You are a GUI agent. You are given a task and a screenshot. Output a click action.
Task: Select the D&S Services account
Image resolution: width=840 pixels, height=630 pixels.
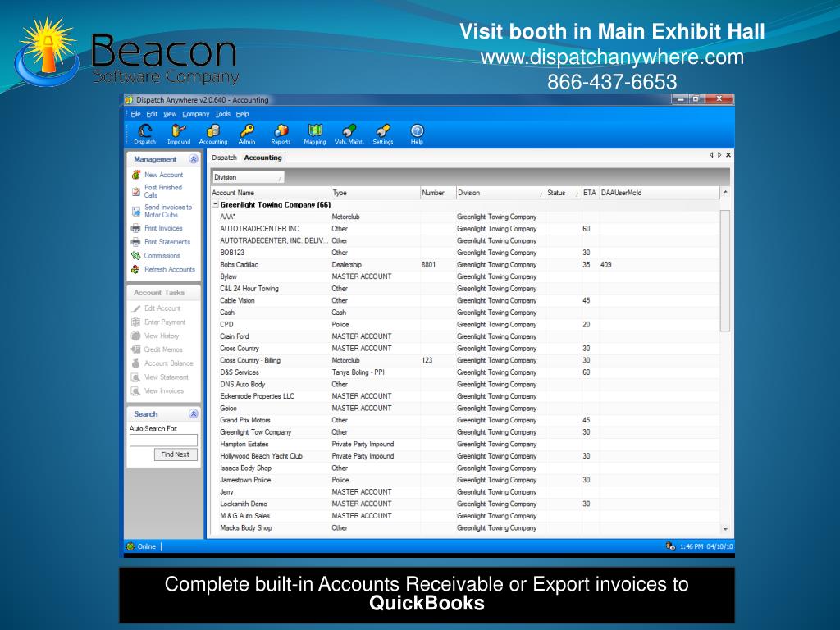tap(465, 372)
